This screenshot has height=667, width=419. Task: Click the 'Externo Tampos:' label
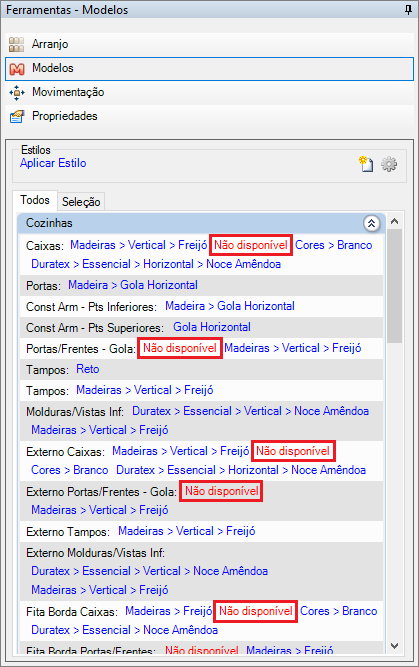68,532
